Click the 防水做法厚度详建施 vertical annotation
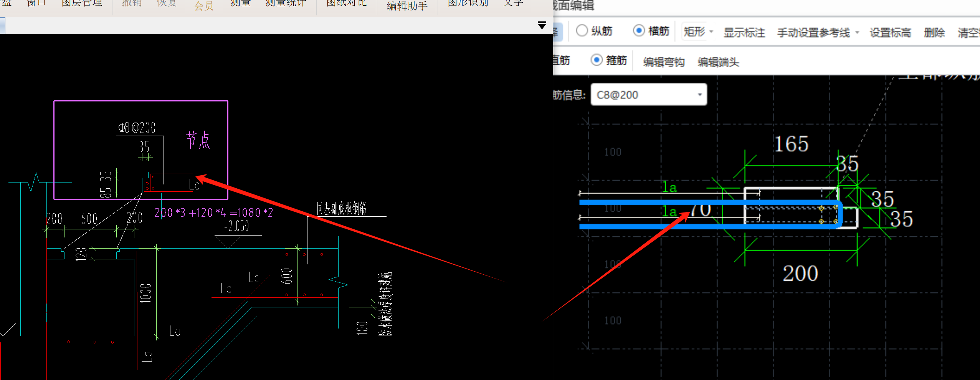 pyautogui.click(x=385, y=304)
